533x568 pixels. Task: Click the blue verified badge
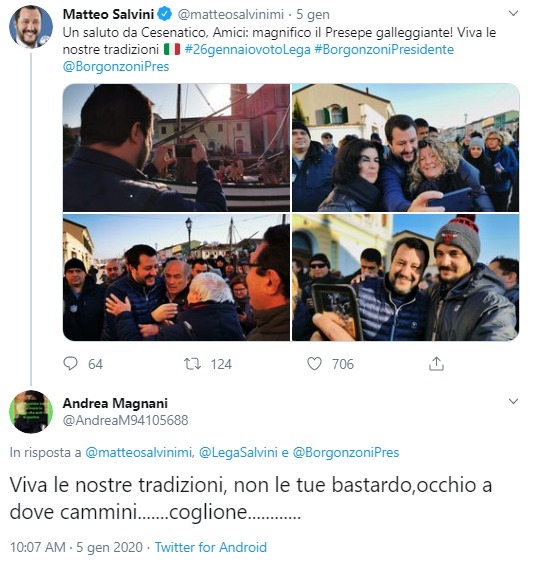(165, 14)
